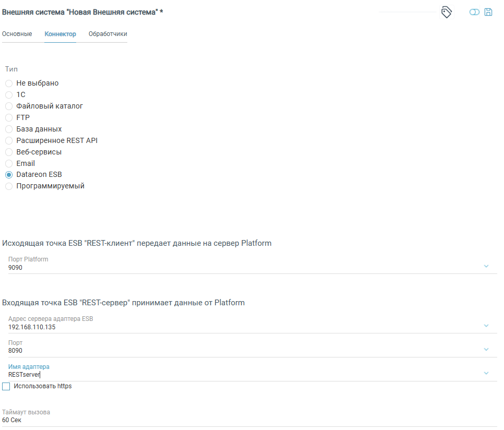Image resolution: width=504 pixels, height=430 pixels.
Task: Enable the Использовать https checkbox
Action: [x=6, y=387]
